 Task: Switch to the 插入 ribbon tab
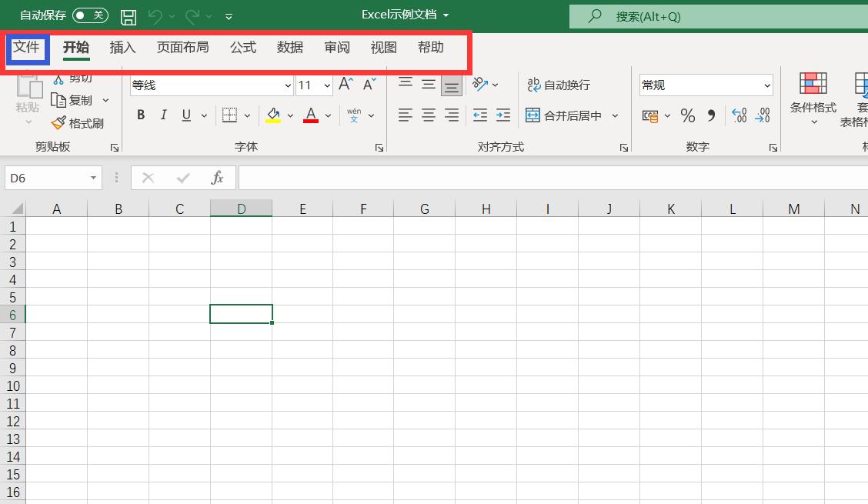122,47
